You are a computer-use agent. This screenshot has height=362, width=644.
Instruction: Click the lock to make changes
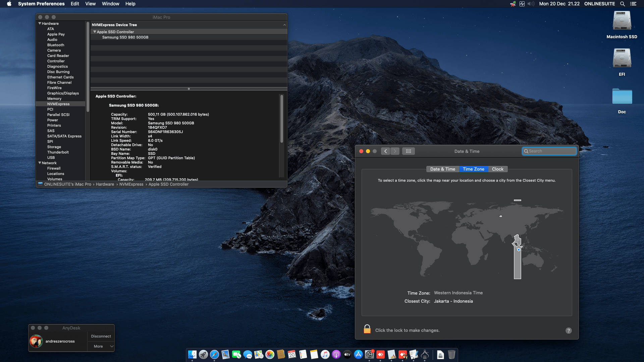click(367, 329)
